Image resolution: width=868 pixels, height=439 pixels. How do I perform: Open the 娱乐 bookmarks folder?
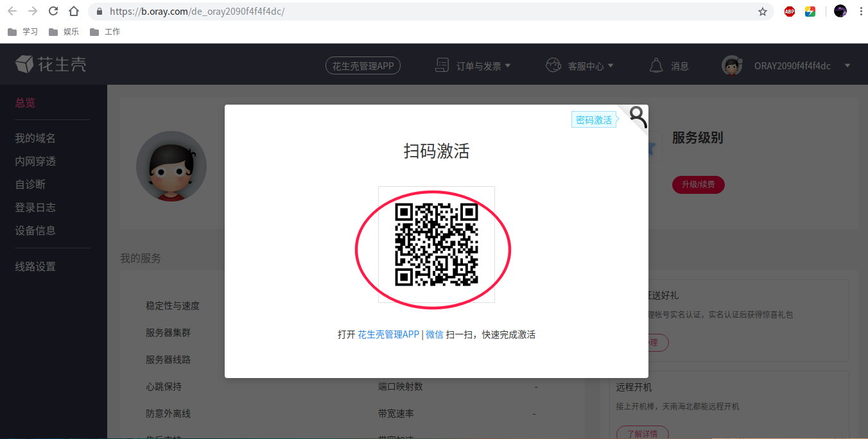click(x=64, y=31)
